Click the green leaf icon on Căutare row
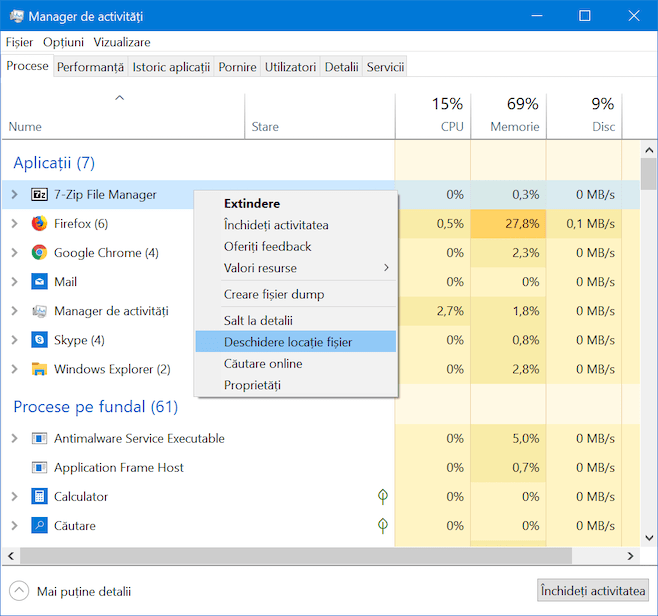This screenshot has height=616, width=658. pos(382,525)
